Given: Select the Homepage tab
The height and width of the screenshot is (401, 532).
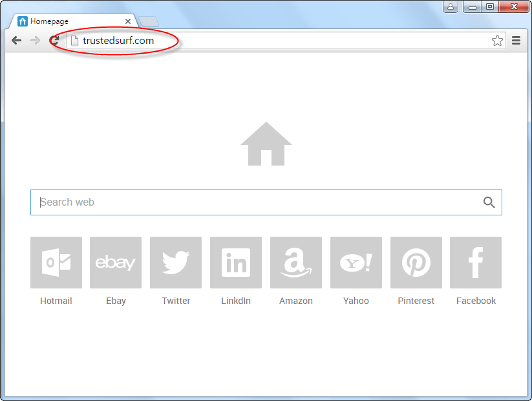Looking at the screenshot, I should click(x=74, y=21).
